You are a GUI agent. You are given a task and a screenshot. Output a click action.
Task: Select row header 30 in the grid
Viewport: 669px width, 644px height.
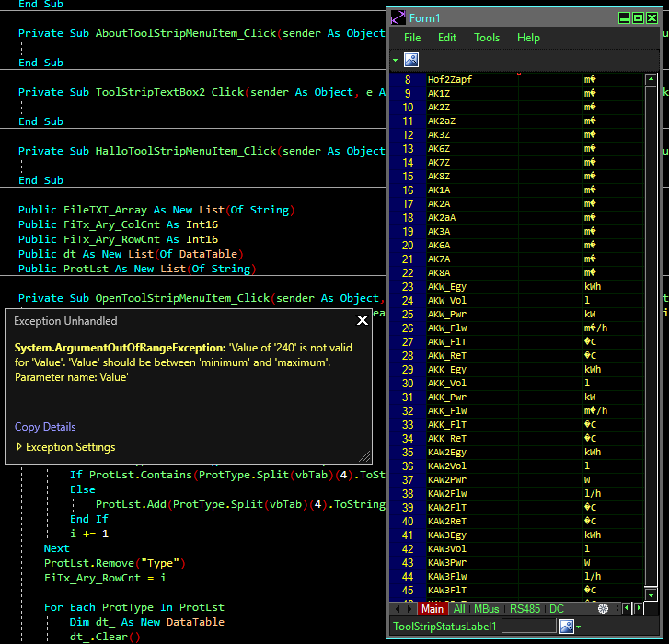(408, 384)
